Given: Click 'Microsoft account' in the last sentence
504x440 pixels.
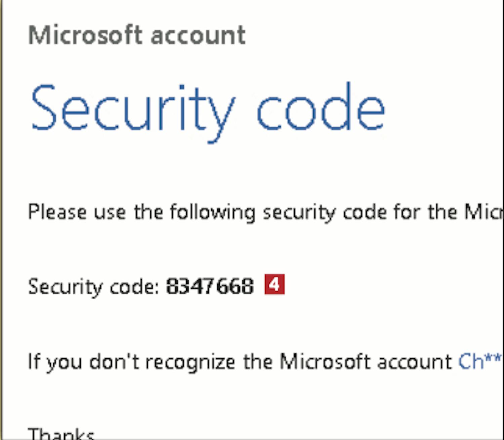Looking at the screenshot, I should pos(366,362).
